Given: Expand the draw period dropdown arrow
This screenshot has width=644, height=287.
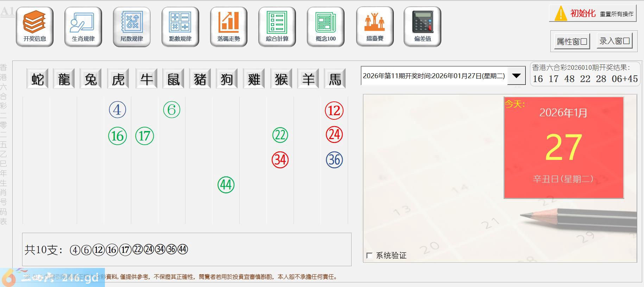Looking at the screenshot, I should tap(516, 76).
